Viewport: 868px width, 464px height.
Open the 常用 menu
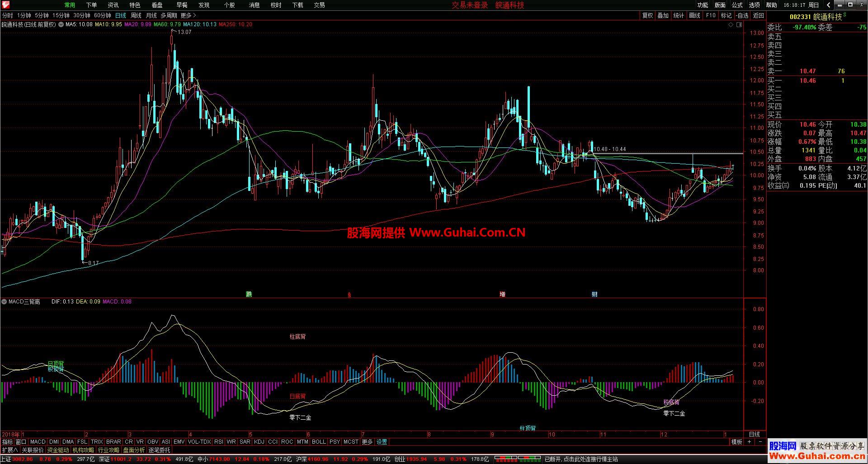coord(70,5)
